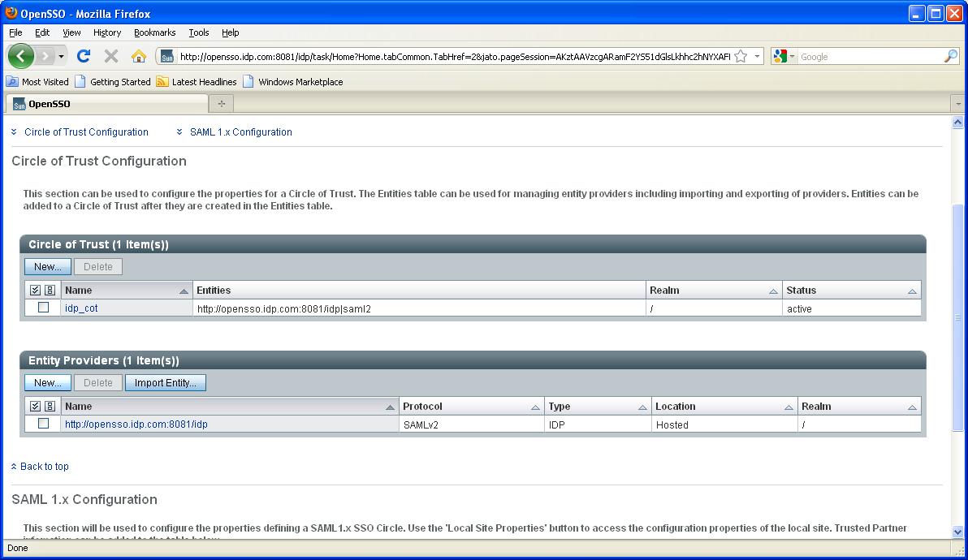Image resolution: width=968 pixels, height=560 pixels.
Task: Click the Back to top link
Action: point(45,466)
